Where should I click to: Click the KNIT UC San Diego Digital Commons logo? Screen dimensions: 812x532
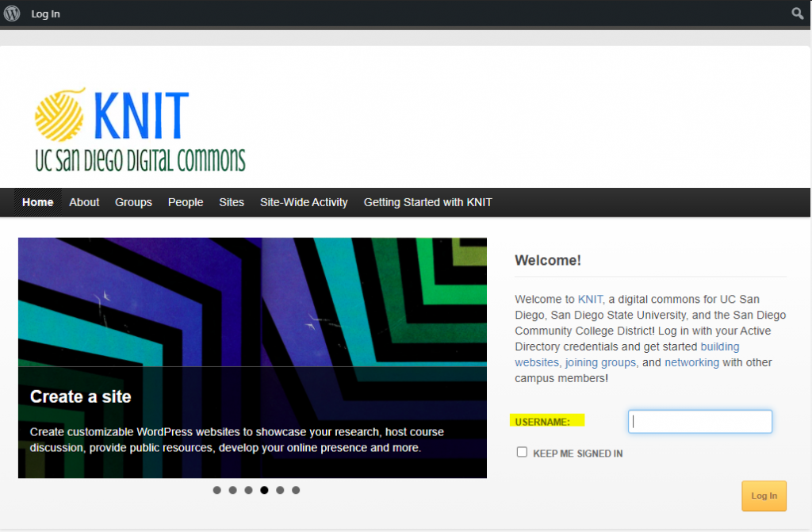[140, 129]
